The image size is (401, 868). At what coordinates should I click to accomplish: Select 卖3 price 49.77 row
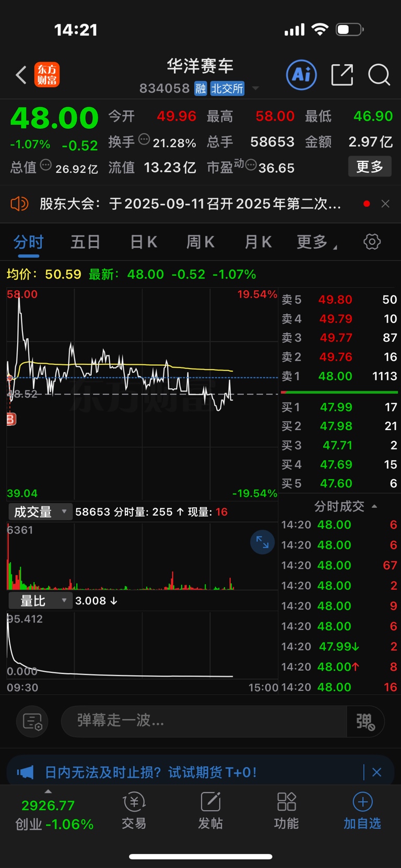coord(339,338)
